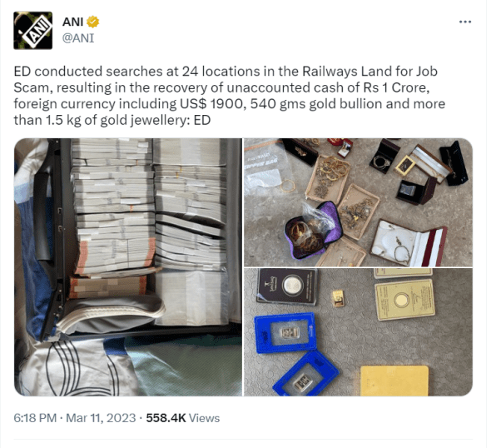
Task: Click the tweet text about ED searches
Action: pos(229,96)
